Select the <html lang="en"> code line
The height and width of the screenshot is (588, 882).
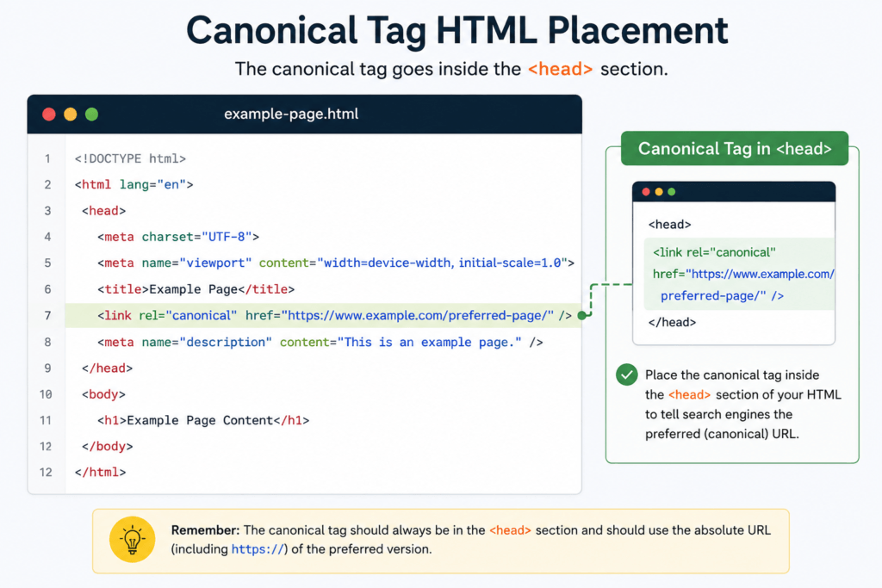pos(134,184)
